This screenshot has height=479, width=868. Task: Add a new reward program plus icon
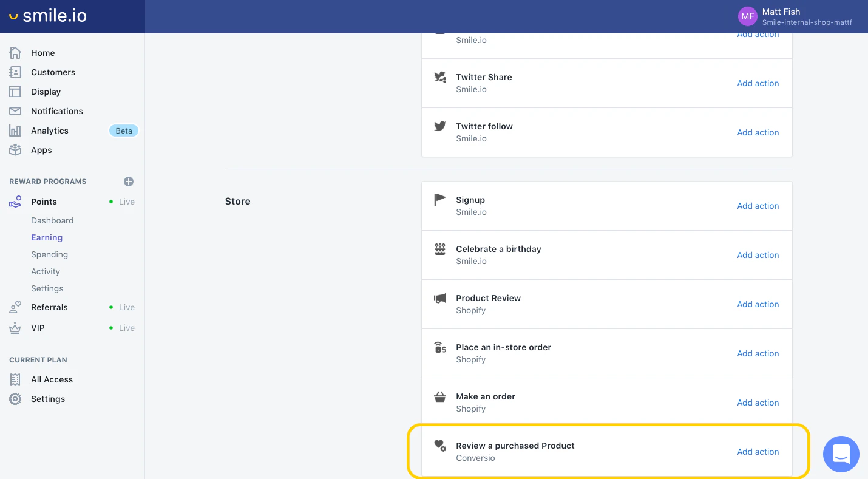(129, 182)
